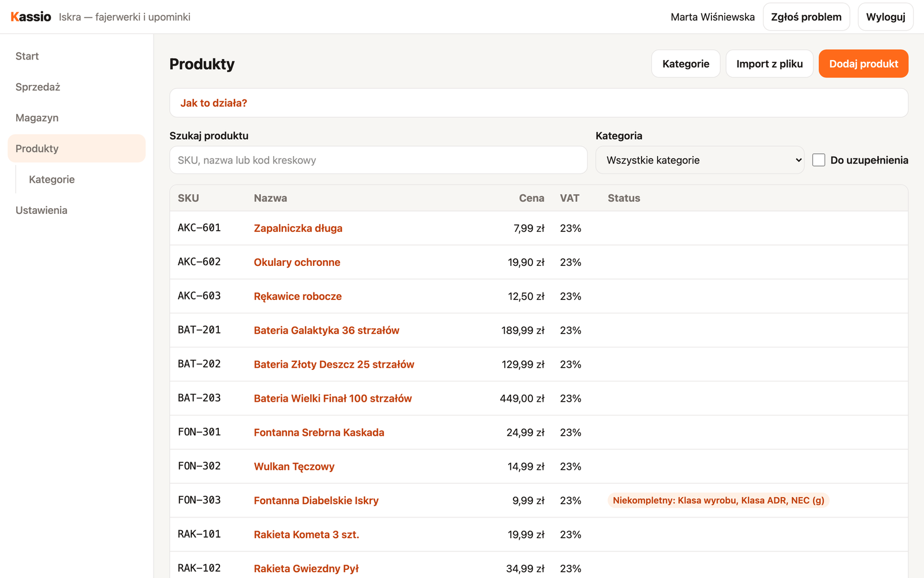Click price 189,99 zł
The height and width of the screenshot is (578, 924).
523,331
